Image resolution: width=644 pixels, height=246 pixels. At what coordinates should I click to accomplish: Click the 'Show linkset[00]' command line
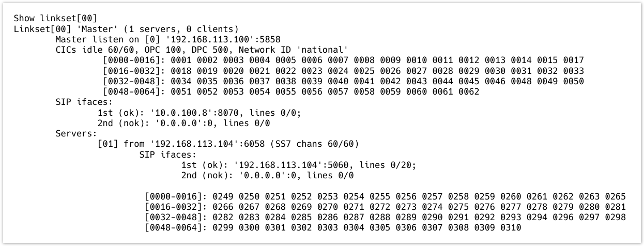55,18
